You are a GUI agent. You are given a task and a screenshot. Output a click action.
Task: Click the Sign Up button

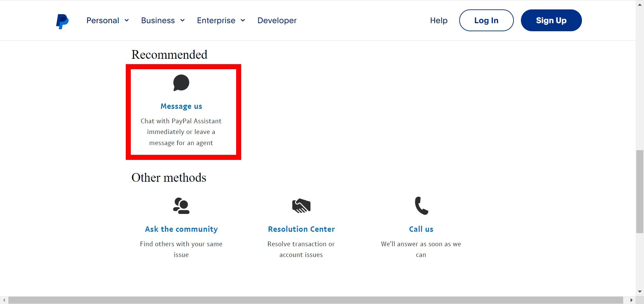point(551,20)
